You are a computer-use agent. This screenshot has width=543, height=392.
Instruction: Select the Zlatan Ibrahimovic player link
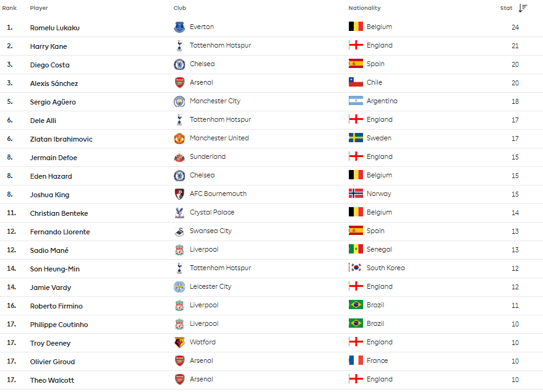coord(61,139)
